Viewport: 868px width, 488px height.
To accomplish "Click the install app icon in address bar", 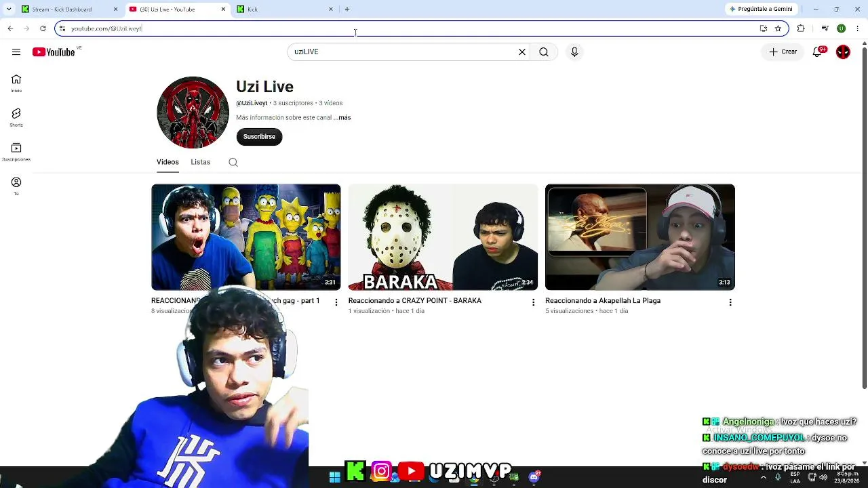I will (x=764, y=28).
